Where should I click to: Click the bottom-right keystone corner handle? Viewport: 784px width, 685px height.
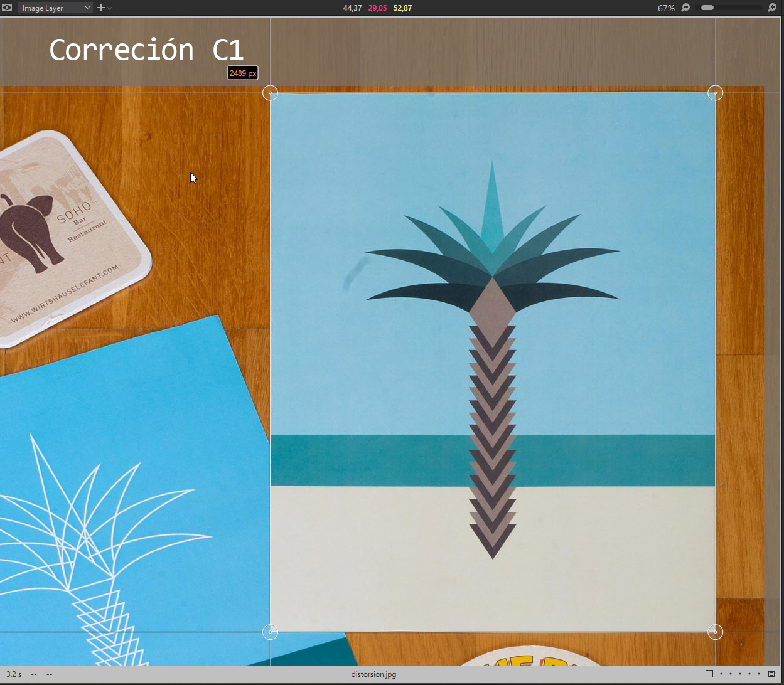tap(715, 632)
